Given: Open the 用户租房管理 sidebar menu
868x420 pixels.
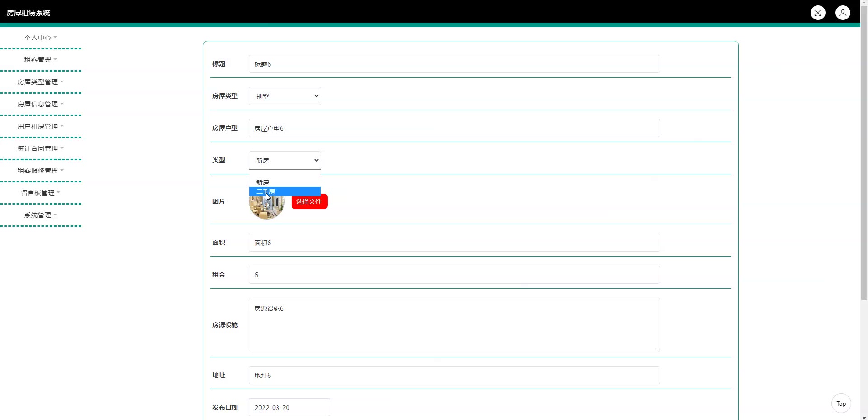Looking at the screenshot, I should click(41, 126).
